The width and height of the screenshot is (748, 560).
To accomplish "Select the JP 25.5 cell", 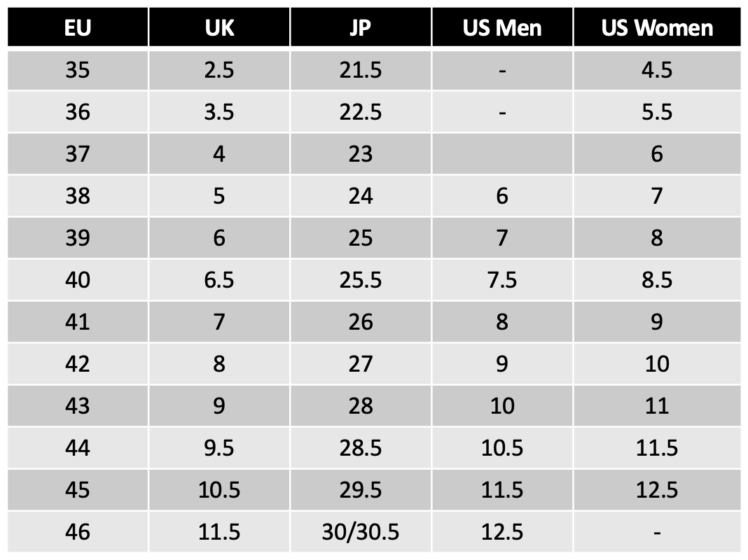I will [361, 280].
